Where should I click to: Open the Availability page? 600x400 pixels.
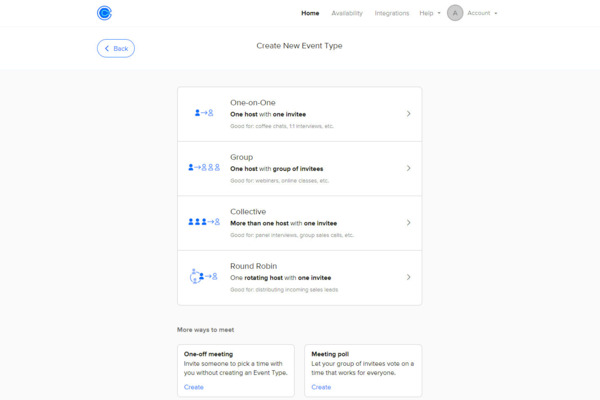coord(347,13)
